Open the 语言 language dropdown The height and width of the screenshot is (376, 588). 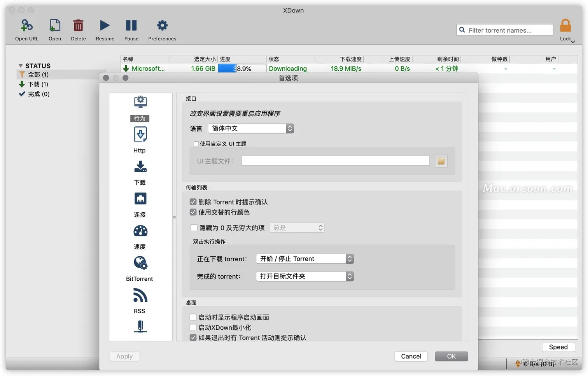coord(251,128)
